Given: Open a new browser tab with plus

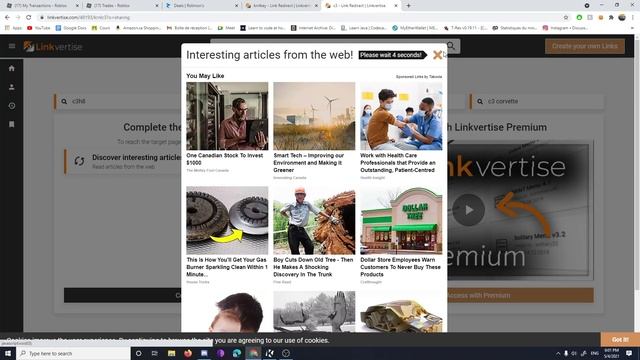Looking at the screenshot, I should point(408,6).
